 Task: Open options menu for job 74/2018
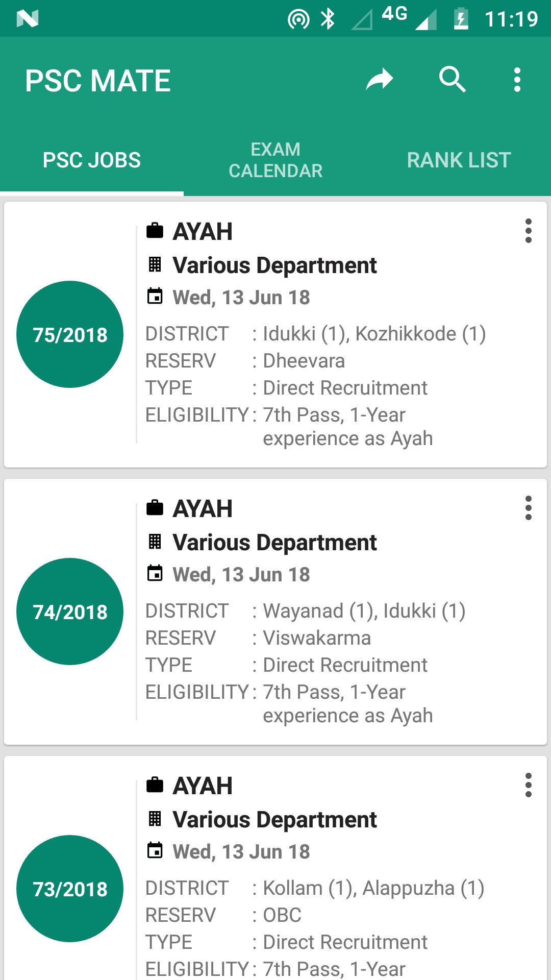pyautogui.click(x=529, y=508)
